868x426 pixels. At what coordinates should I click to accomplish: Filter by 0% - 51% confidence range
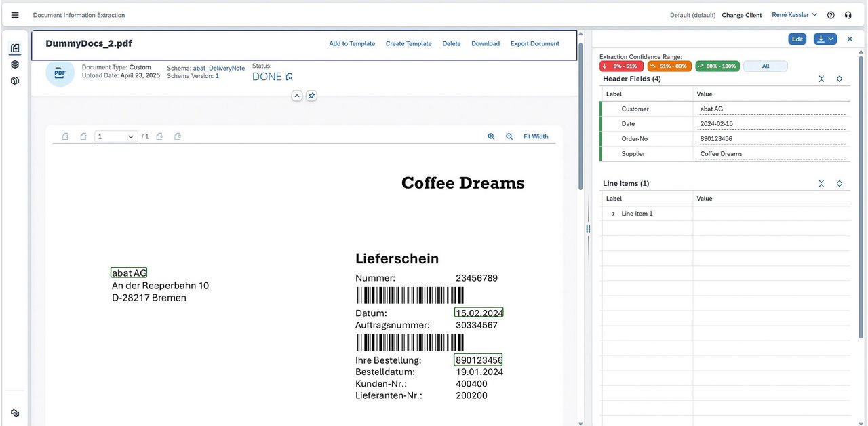[622, 66]
